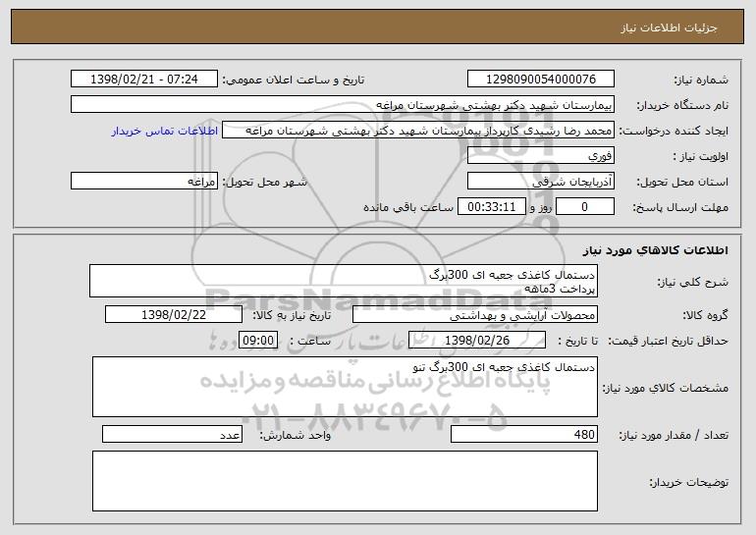
Task: Click the delivery city field مراغه
Action: pyautogui.click(x=144, y=182)
